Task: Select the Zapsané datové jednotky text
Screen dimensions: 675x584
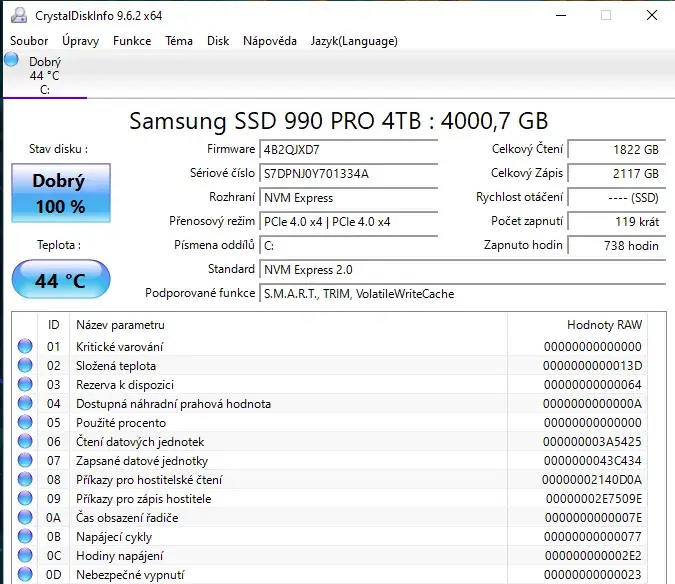Action: (x=142, y=460)
